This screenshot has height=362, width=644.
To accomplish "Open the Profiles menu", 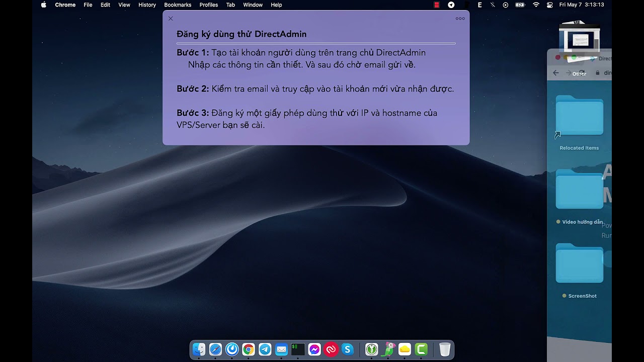I will point(209,5).
